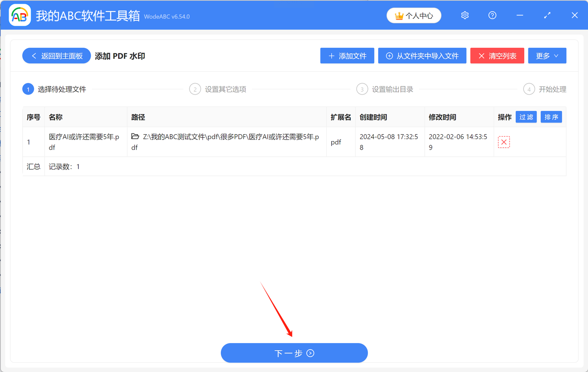Screen dimensions: 588x372
Task: Click the 过滤 filter button
Action: (526, 117)
